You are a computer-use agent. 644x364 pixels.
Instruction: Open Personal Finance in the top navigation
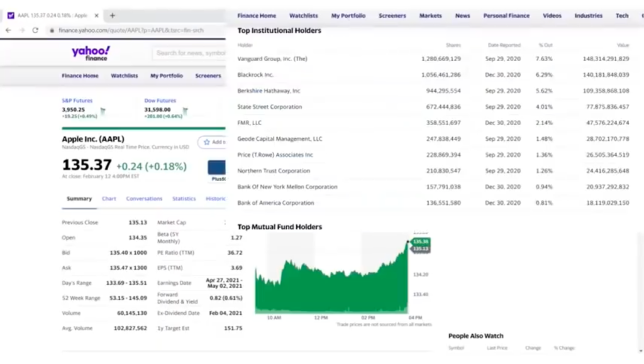(x=506, y=16)
